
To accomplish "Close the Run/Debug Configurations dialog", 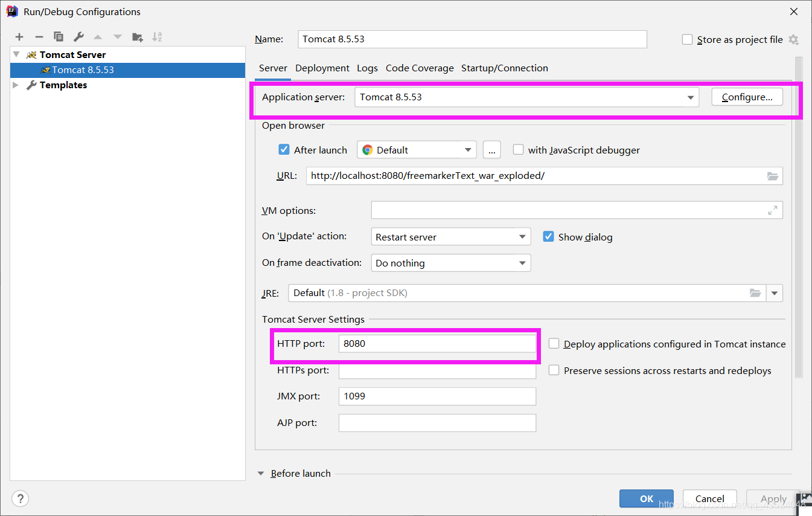I will (794, 11).
